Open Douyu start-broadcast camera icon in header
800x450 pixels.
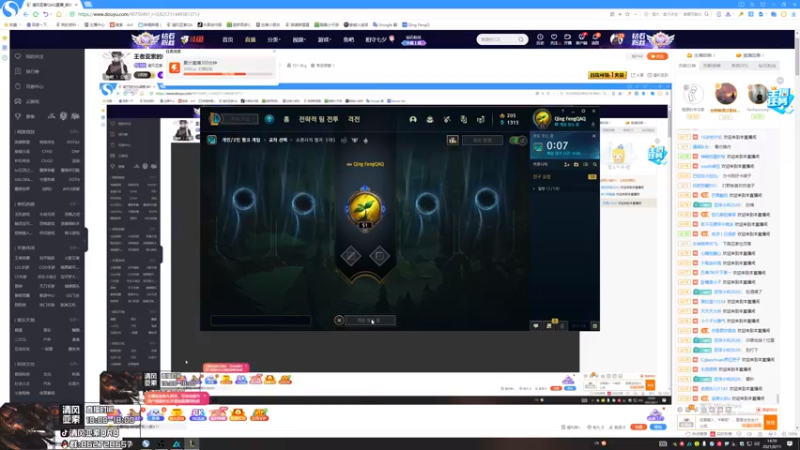567,39
